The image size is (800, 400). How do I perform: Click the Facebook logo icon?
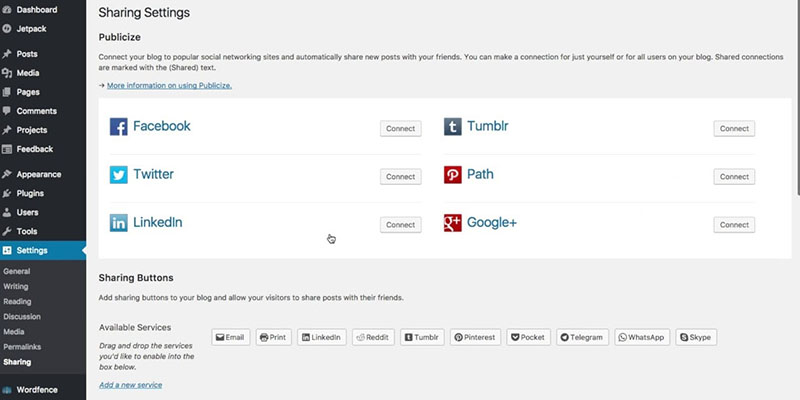[x=118, y=127]
